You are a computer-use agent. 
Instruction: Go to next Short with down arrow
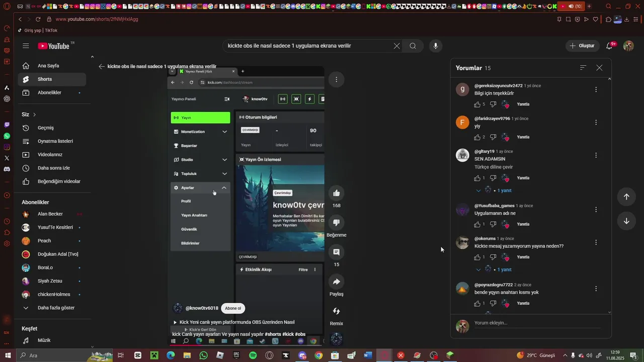(626, 221)
